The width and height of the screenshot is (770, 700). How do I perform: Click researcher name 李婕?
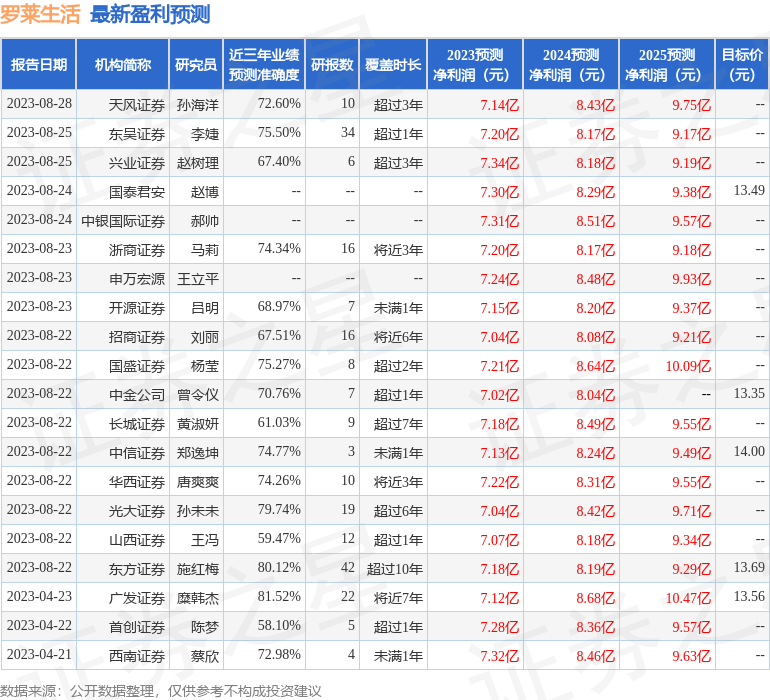(205, 134)
